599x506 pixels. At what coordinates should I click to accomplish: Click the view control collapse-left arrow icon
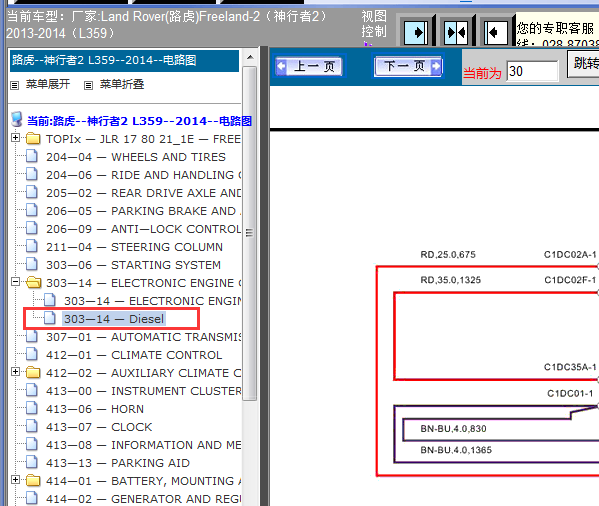tap(495, 32)
